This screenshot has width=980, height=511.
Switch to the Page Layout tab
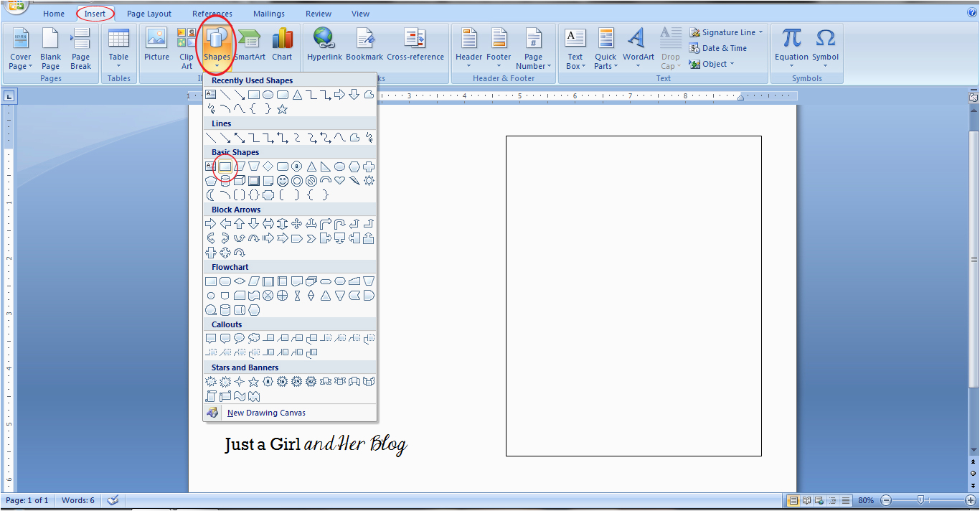click(149, 14)
